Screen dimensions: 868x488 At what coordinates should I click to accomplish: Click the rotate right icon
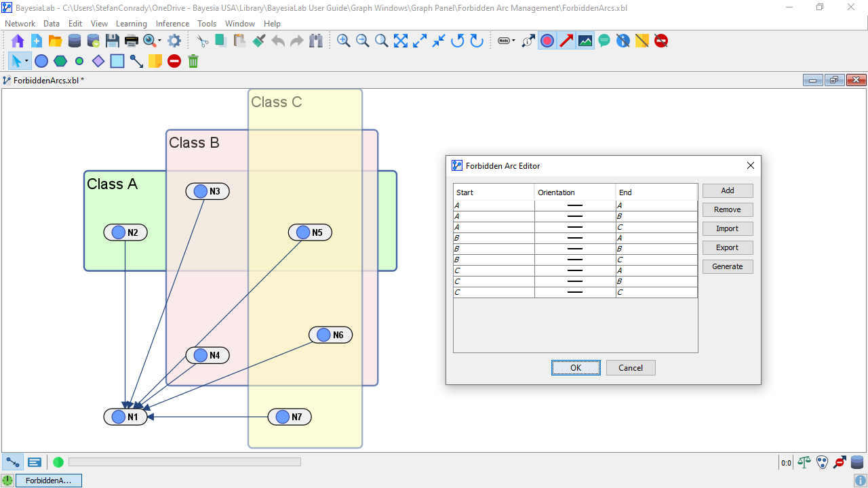pyautogui.click(x=477, y=41)
